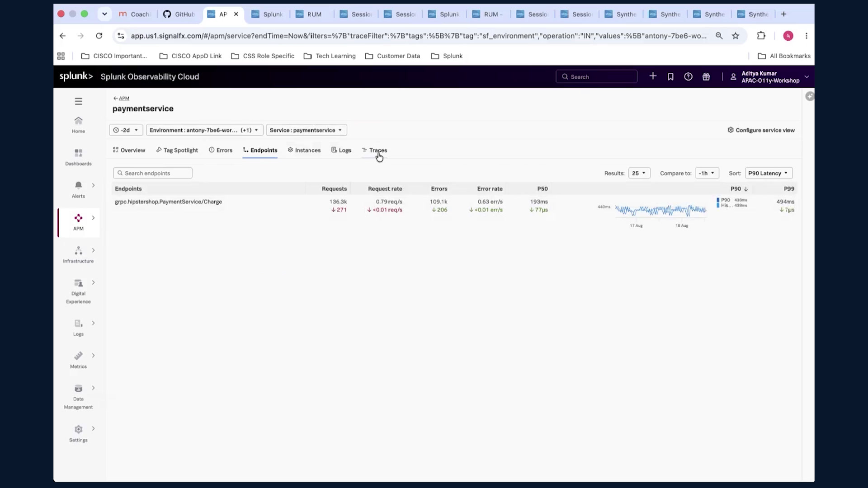Open Dashboards from the sidebar

coord(78,157)
